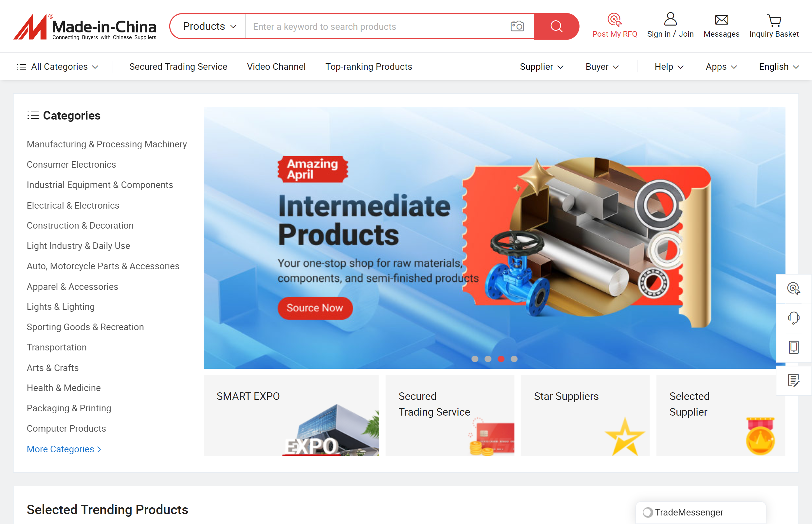This screenshot has height=524, width=812.
Task: Open the Inquiry Basket cart icon
Action: click(x=774, y=20)
